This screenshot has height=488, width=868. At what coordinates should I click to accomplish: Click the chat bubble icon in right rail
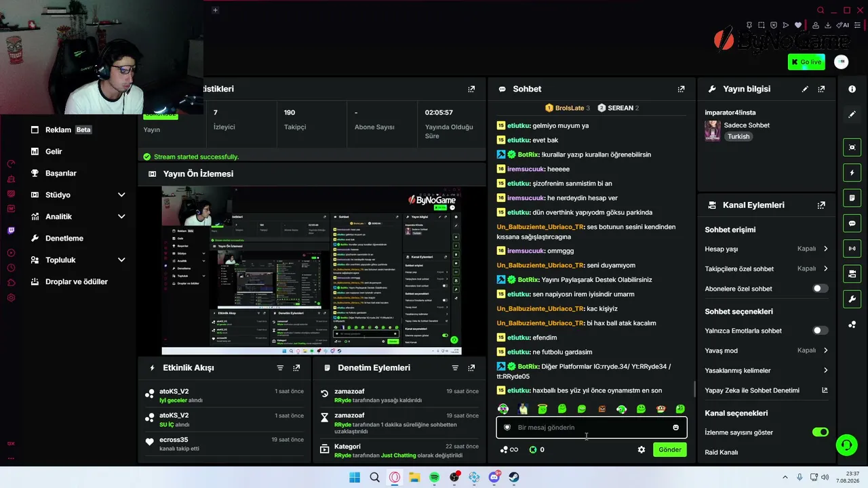(852, 223)
